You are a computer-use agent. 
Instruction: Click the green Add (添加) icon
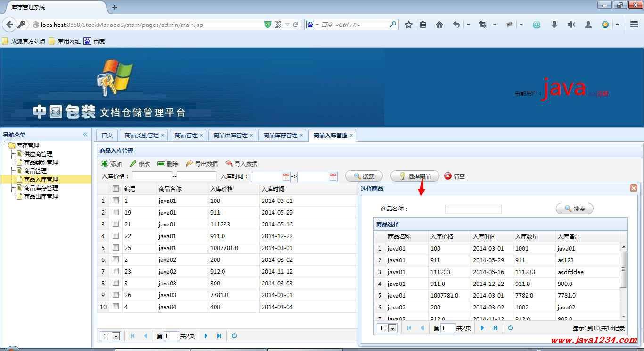[105, 164]
